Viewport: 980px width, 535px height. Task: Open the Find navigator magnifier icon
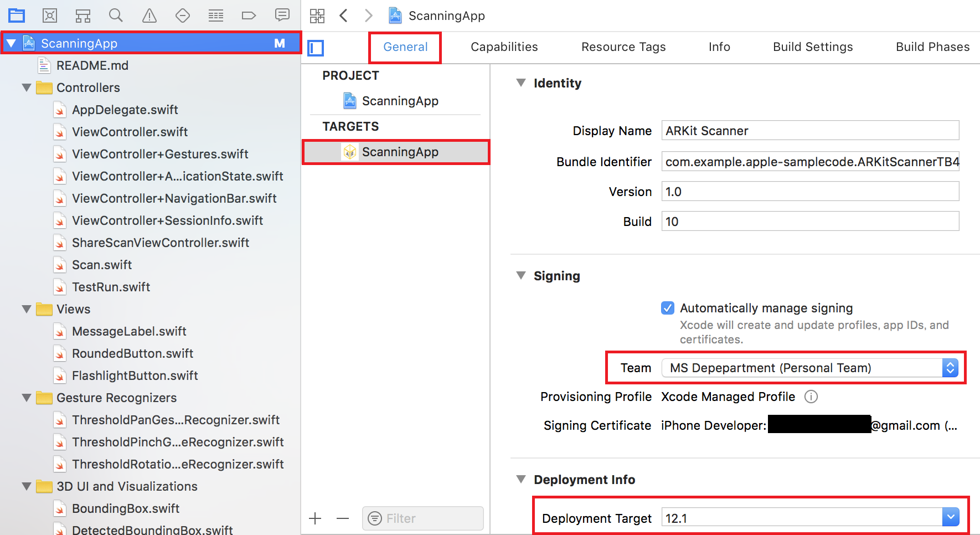click(116, 16)
